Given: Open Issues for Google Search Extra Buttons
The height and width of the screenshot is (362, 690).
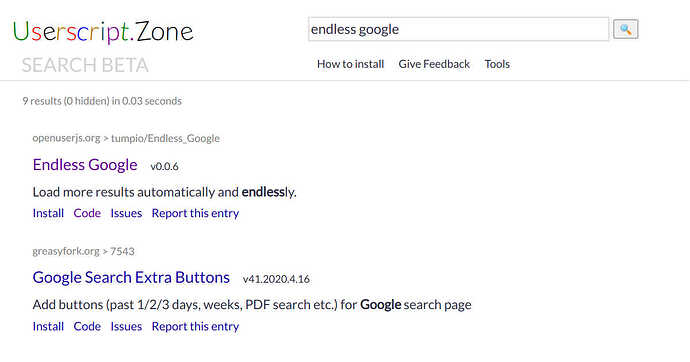Looking at the screenshot, I should [126, 326].
